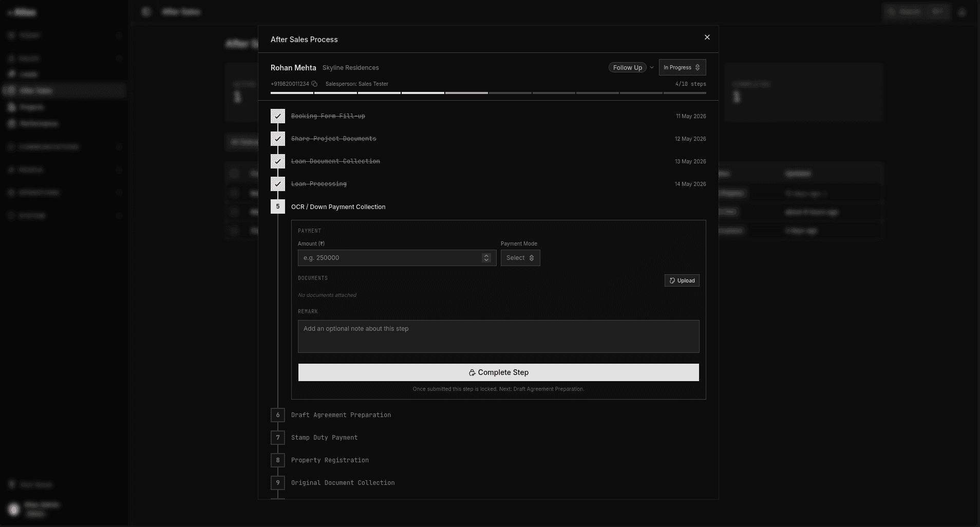Toggle the Loan Processing checkbox
Viewport: 980px width, 527px height.
point(278,184)
